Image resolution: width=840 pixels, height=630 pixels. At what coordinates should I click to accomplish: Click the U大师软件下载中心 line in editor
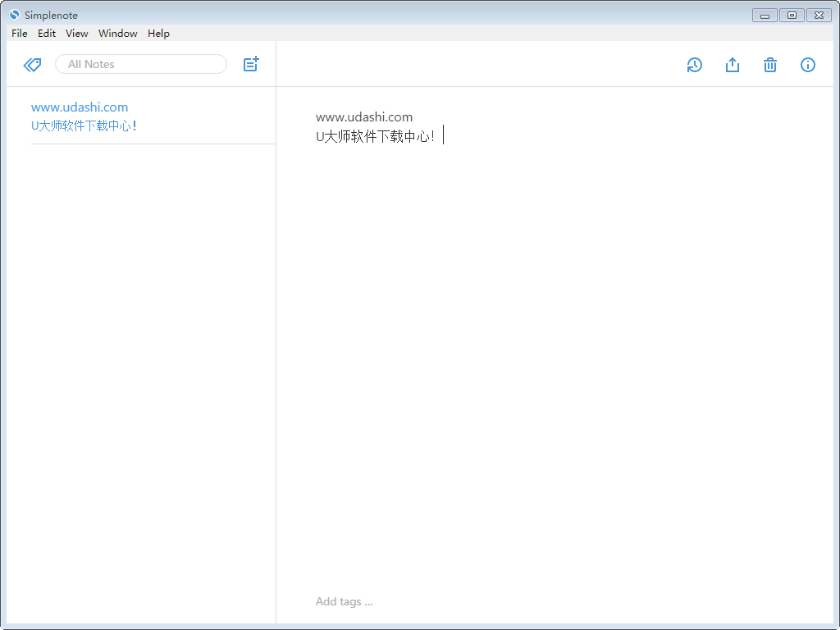click(375, 137)
